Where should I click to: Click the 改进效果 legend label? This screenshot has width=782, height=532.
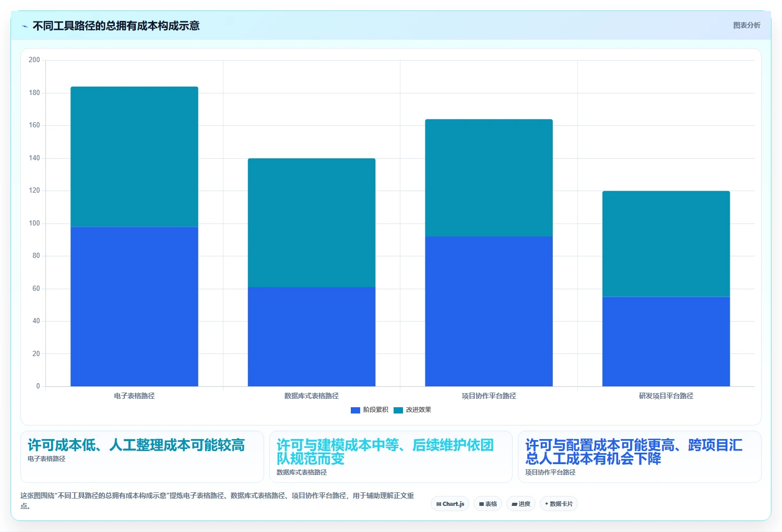pos(419,410)
